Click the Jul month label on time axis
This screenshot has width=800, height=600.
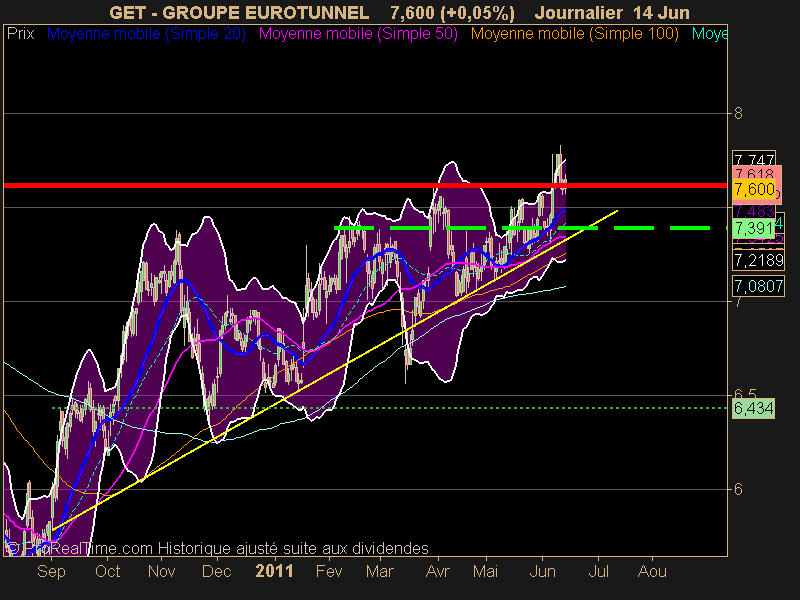click(598, 571)
